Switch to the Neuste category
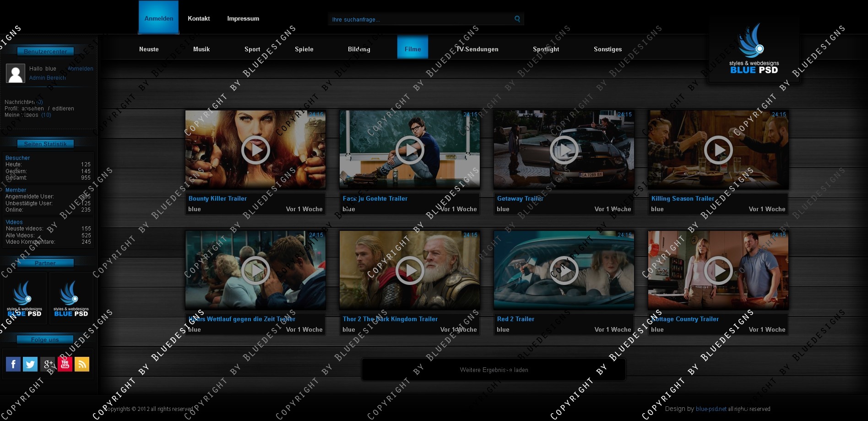The height and width of the screenshot is (421, 868). pyautogui.click(x=149, y=49)
